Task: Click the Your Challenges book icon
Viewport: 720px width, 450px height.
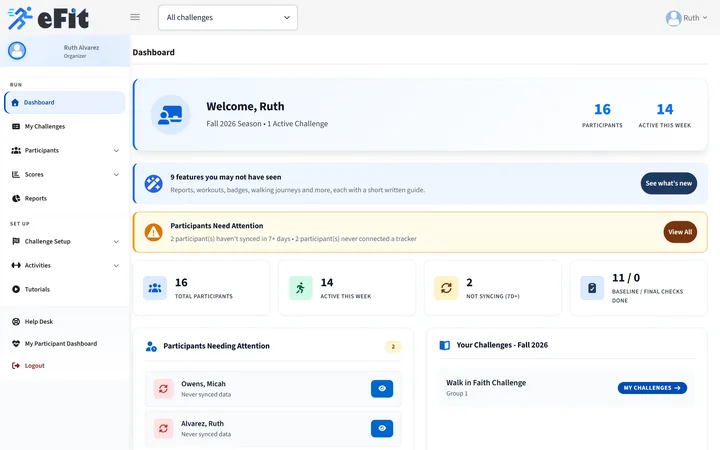Action: tap(444, 345)
